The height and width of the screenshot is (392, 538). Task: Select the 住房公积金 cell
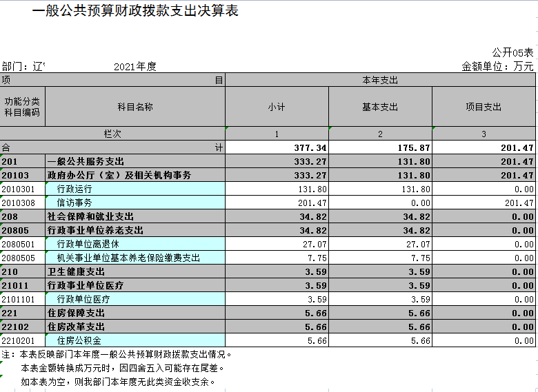135,340
